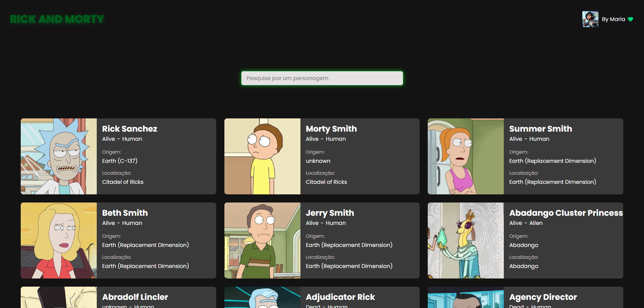Open Rick Sanchez portrait image
Screen dimensions: 644x308
click(x=59, y=156)
